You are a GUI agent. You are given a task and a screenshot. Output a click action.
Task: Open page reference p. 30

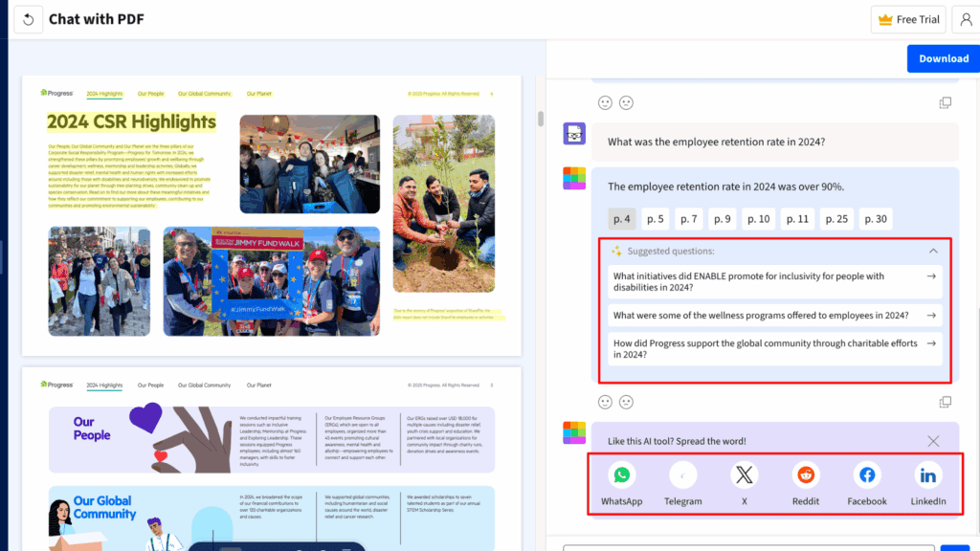point(875,219)
